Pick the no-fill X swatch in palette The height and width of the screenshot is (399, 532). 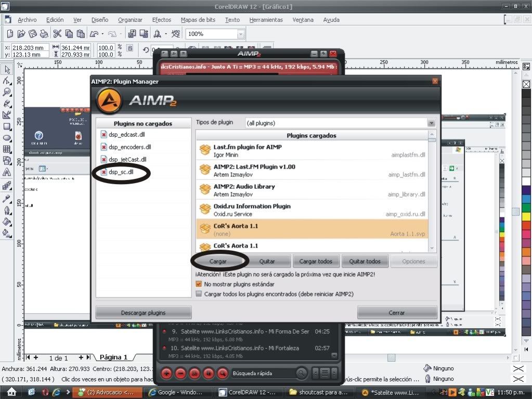(x=526, y=84)
